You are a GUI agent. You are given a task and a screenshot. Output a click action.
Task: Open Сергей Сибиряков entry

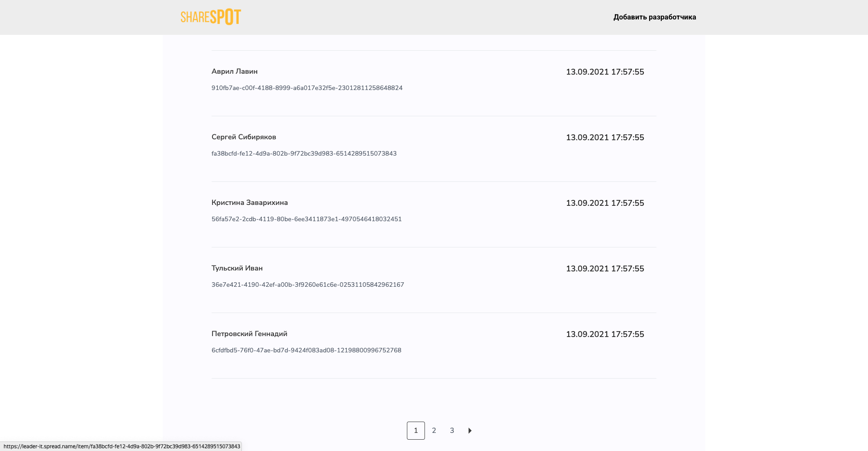coord(244,137)
